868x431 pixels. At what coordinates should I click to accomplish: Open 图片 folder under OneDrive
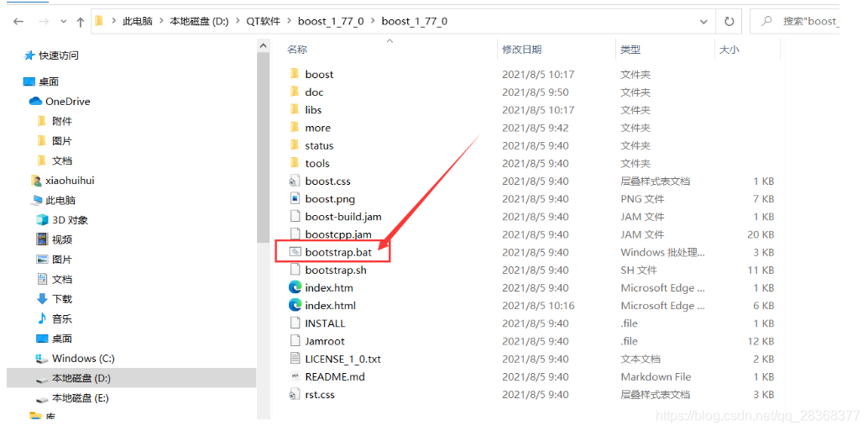point(62,140)
